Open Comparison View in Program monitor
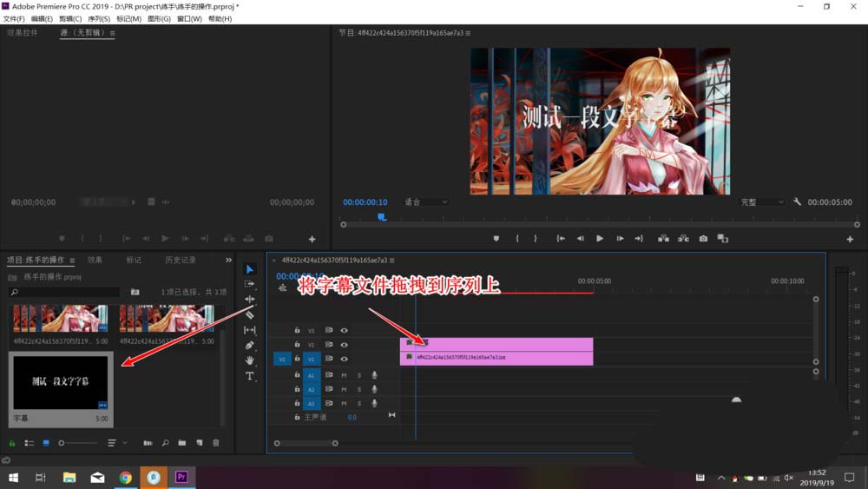 pyautogui.click(x=723, y=239)
